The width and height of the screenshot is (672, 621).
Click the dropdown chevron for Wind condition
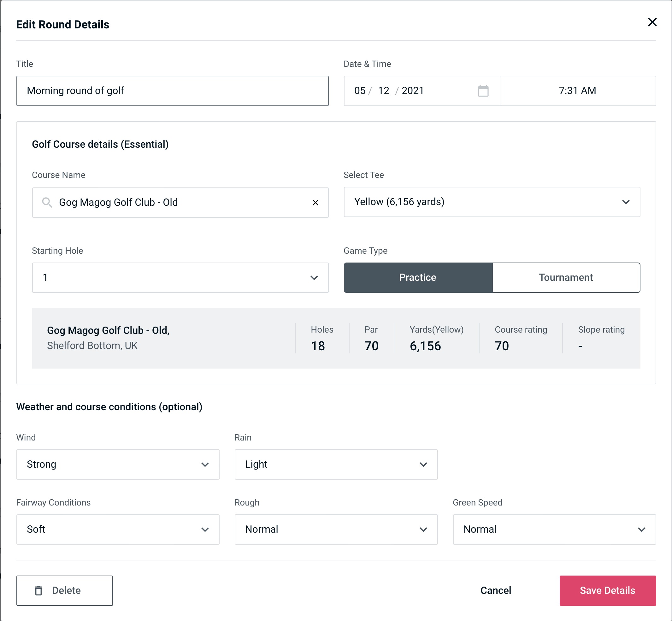point(205,464)
